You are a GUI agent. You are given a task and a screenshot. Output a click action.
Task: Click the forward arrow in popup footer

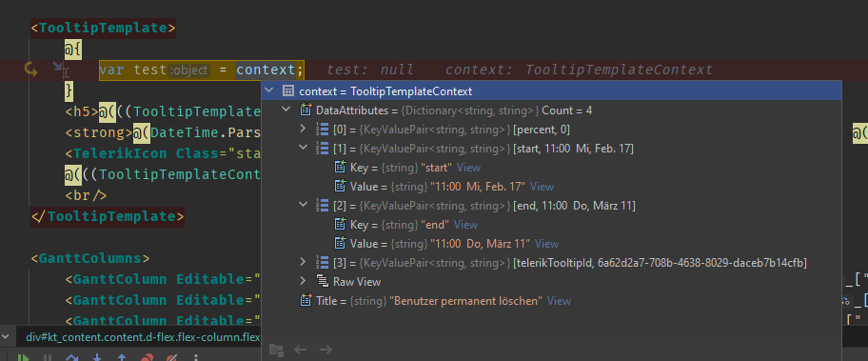(326, 350)
